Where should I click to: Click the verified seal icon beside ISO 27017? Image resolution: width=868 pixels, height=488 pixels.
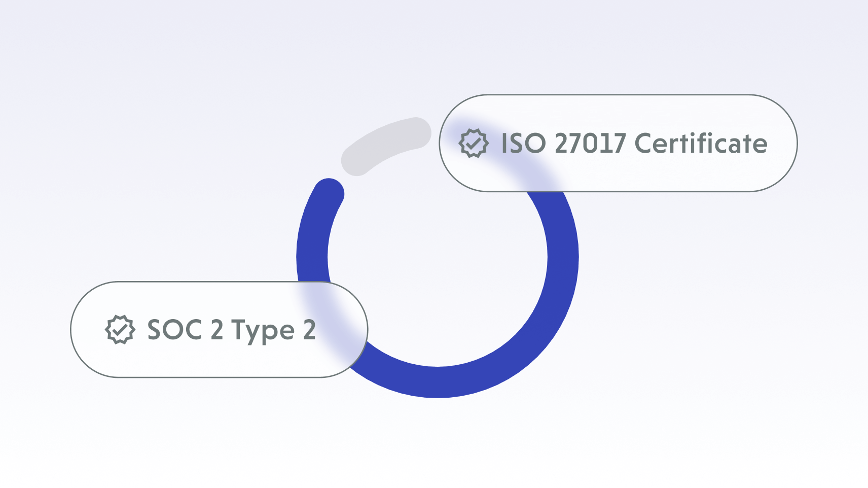(474, 143)
